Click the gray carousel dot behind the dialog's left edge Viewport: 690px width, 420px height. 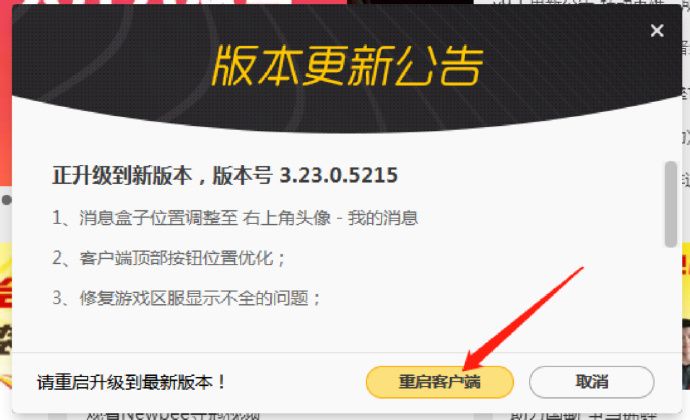(x=7, y=200)
